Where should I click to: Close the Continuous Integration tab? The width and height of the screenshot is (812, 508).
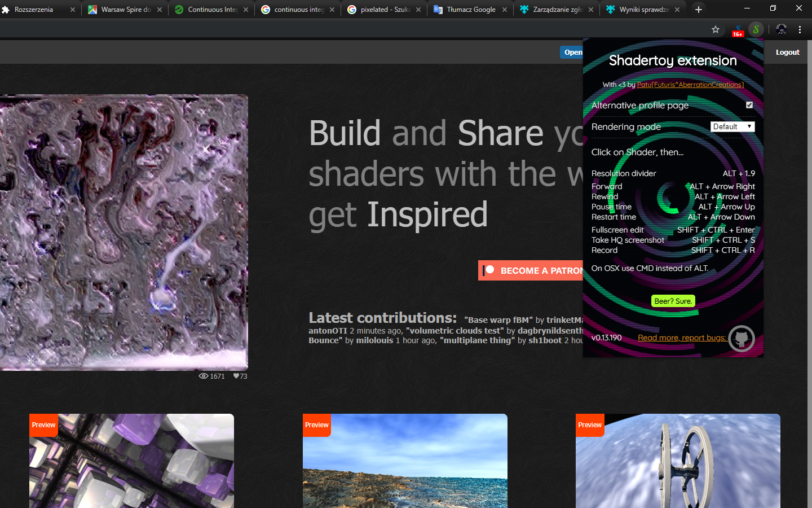tap(246, 10)
